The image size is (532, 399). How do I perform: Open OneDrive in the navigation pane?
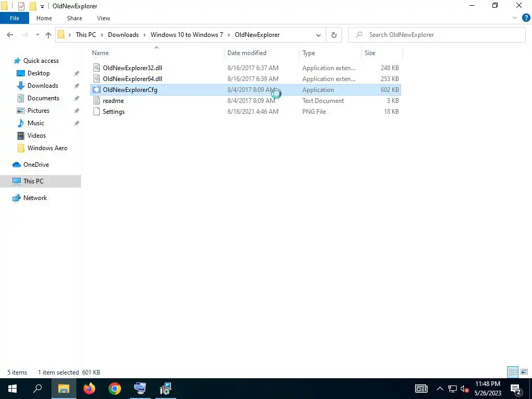tap(36, 165)
